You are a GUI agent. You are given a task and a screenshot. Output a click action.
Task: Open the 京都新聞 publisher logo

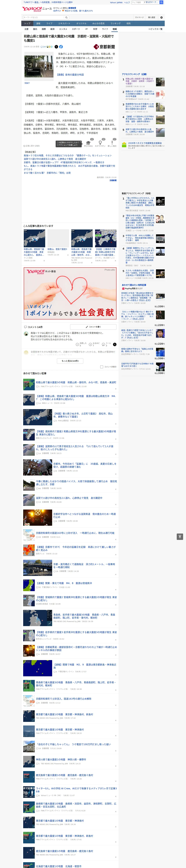pyautogui.click(x=104, y=47)
